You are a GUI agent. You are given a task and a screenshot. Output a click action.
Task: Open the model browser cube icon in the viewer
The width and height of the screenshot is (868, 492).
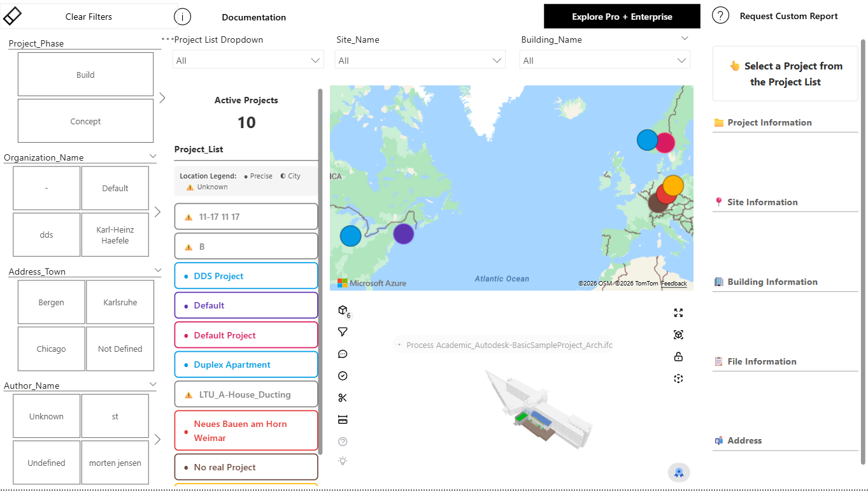coord(342,309)
